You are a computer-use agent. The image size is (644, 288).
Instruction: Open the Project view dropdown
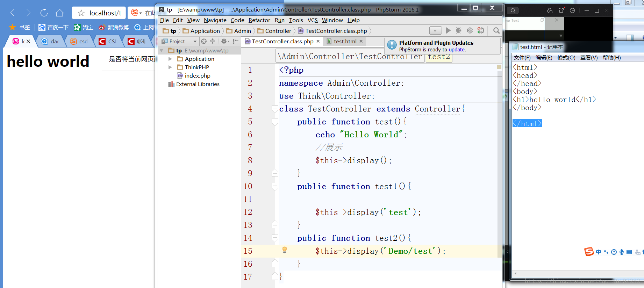tap(195, 41)
